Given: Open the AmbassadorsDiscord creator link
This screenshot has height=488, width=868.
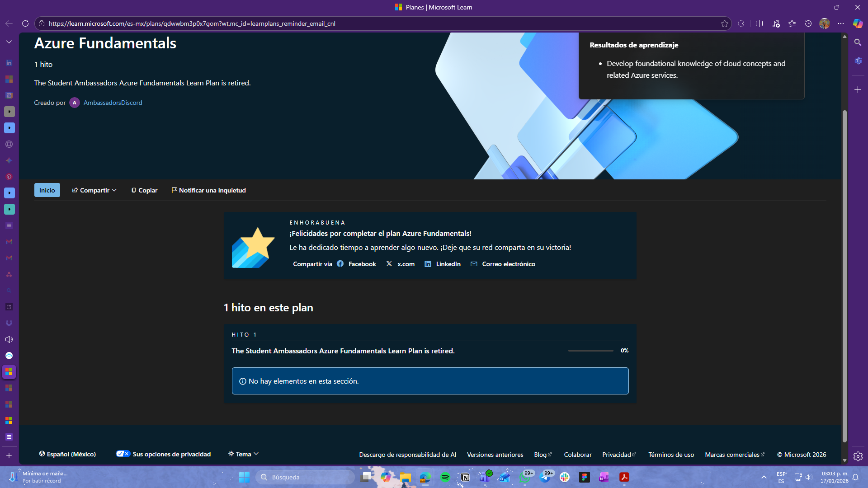Looking at the screenshot, I should 113,103.
